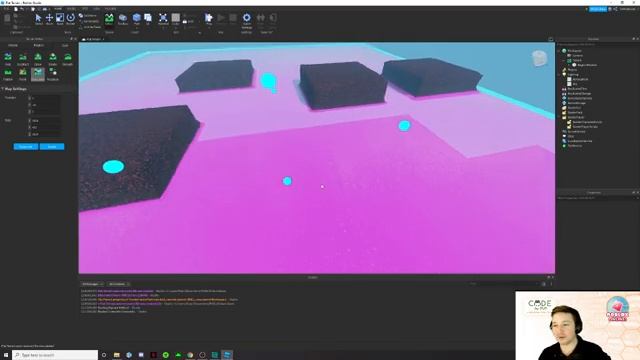
Task: Choose the Grow terrain tool
Action: tap(38, 59)
